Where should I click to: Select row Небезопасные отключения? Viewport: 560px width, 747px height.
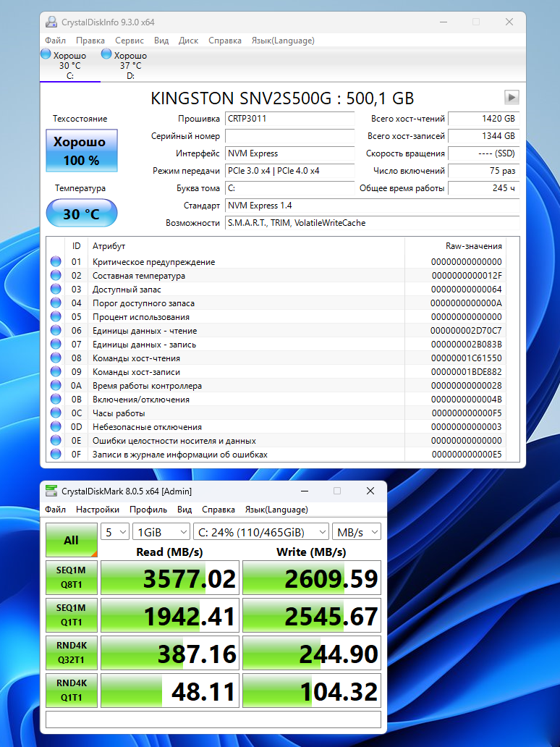click(276, 427)
